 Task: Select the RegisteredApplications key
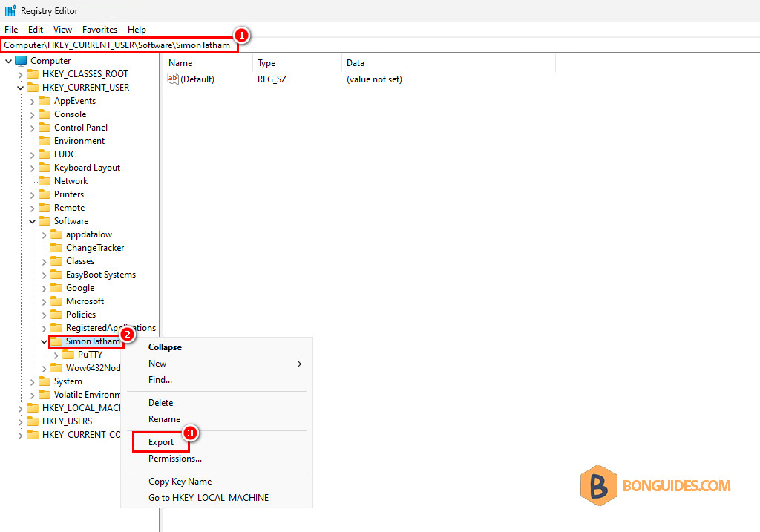(111, 327)
